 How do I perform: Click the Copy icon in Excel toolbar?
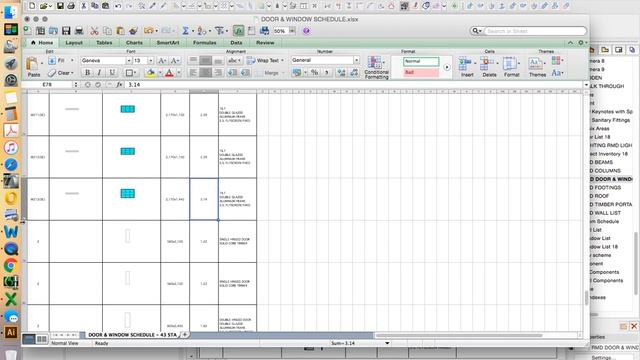point(107,31)
